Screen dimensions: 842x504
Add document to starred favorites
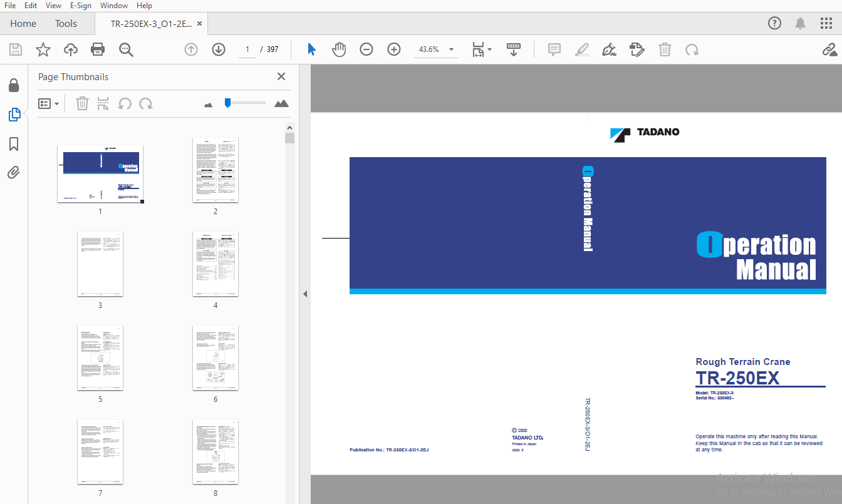[43, 49]
